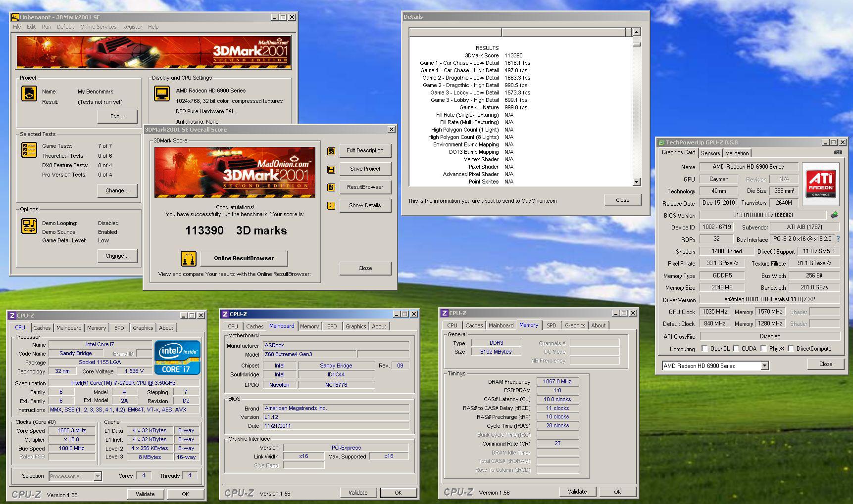Toggle the PhysX checkbox in GPU-Z

tap(763, 349)
